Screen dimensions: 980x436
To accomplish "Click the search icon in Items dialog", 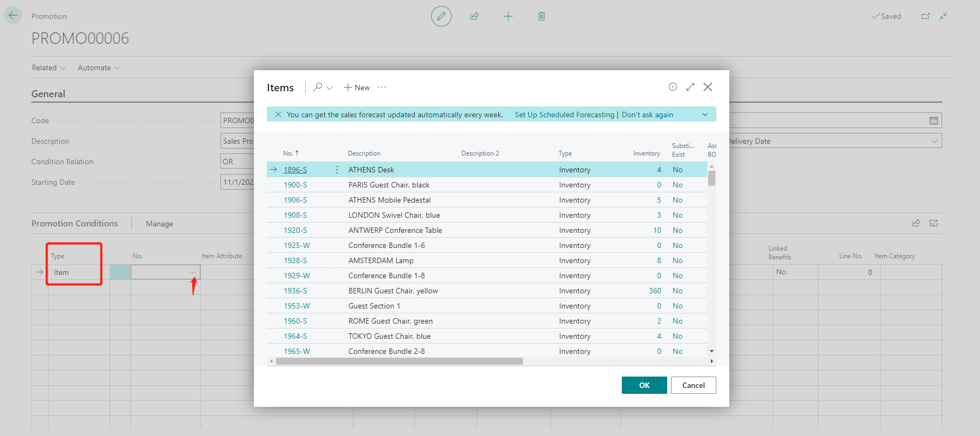I will pos(318,87).
